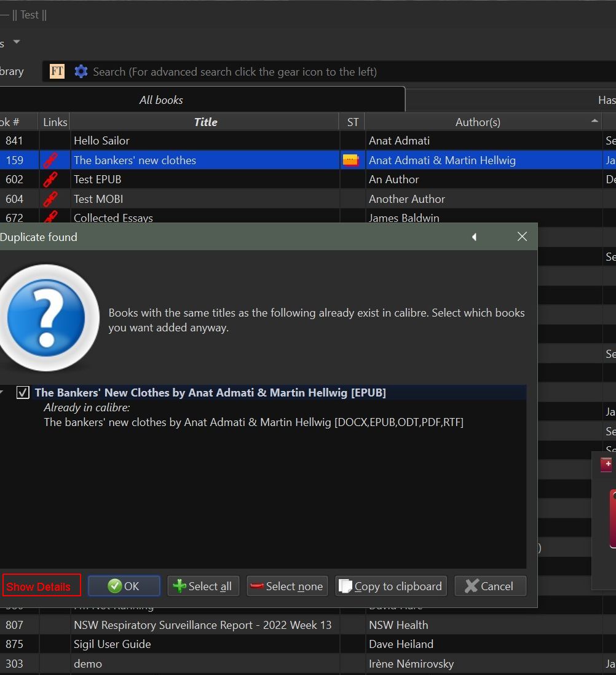Screen dimensions: 616x675
Task: Toggle the FT full text search icon
Action: pyautogui.click(x=57, y=71)
